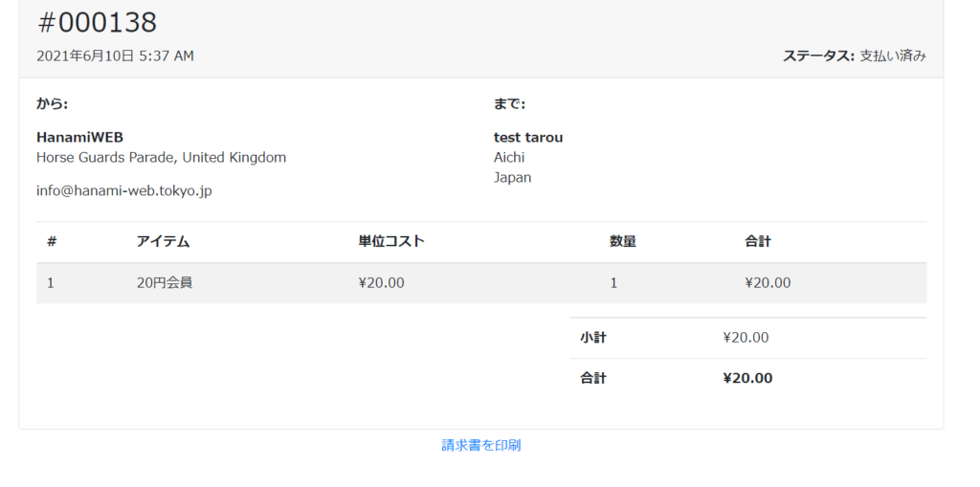Click the unit cost ¥20.00 cell

tap(381, 283)
